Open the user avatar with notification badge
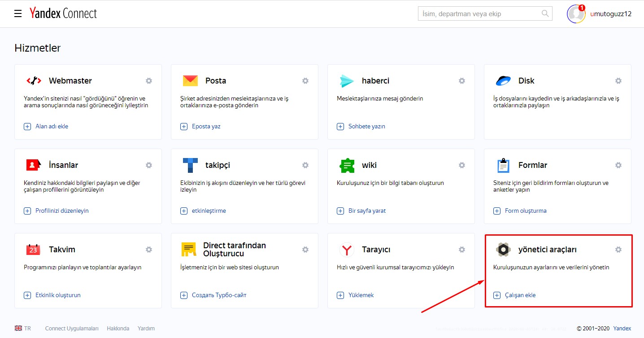 pyautogui.click(x=576, y=14)
